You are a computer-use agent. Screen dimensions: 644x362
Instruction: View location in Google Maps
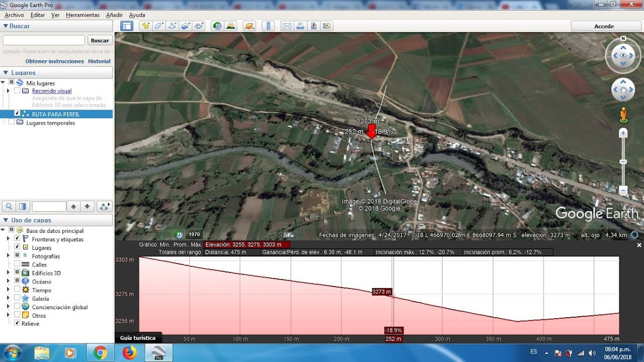click(x=327, y=26)
